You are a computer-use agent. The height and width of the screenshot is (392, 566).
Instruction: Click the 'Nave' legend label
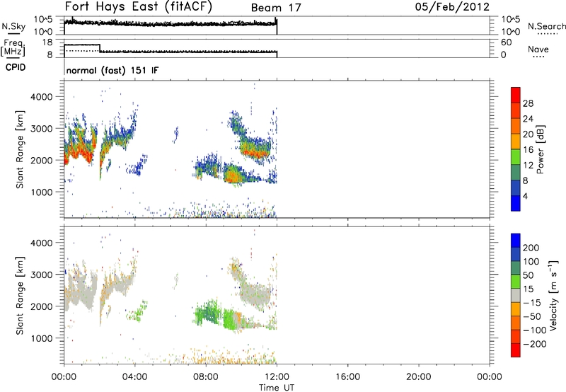pos(538,49)
